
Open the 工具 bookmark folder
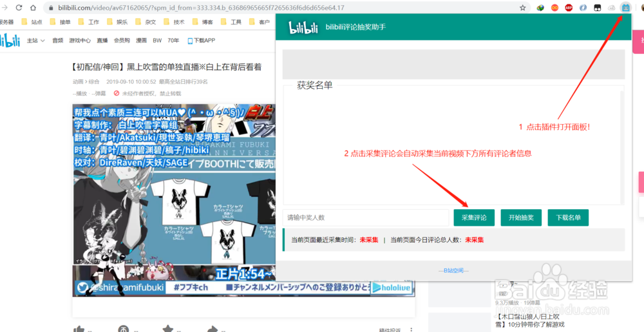[x=231, y=22]
